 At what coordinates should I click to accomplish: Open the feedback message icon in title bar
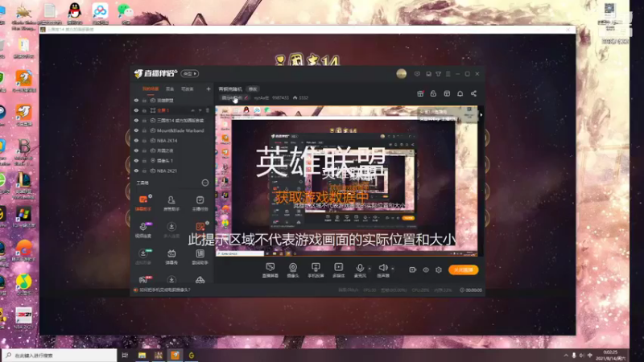417,74
